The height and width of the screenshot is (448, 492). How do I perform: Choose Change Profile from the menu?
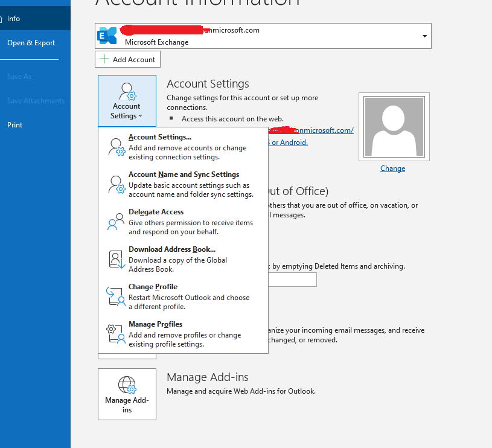coord(184,296)
